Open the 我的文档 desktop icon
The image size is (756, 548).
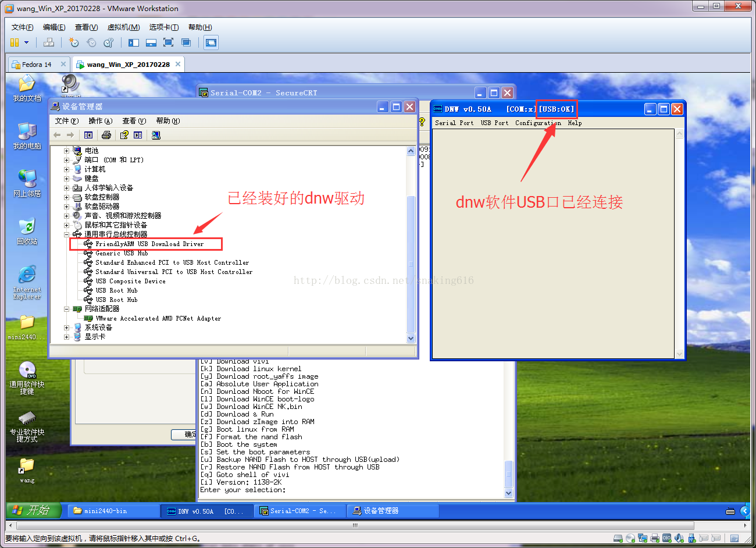27,88
